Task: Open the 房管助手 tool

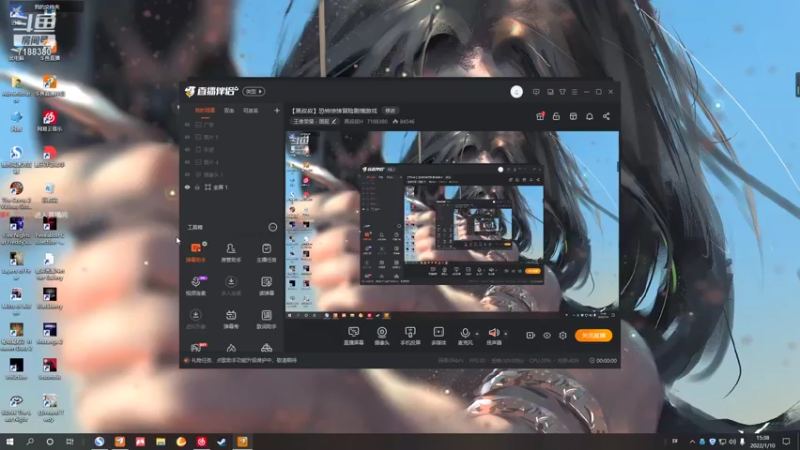Action: (231, 252)
